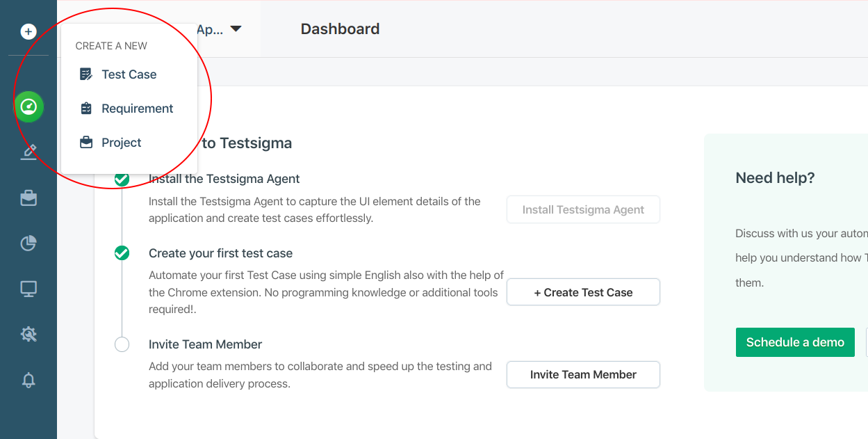
Task: Click the bell notifications icon
Action: (x=28, y=380)
